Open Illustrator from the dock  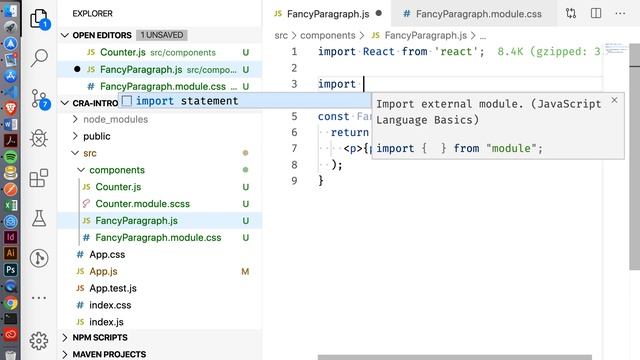click(11, 253)
